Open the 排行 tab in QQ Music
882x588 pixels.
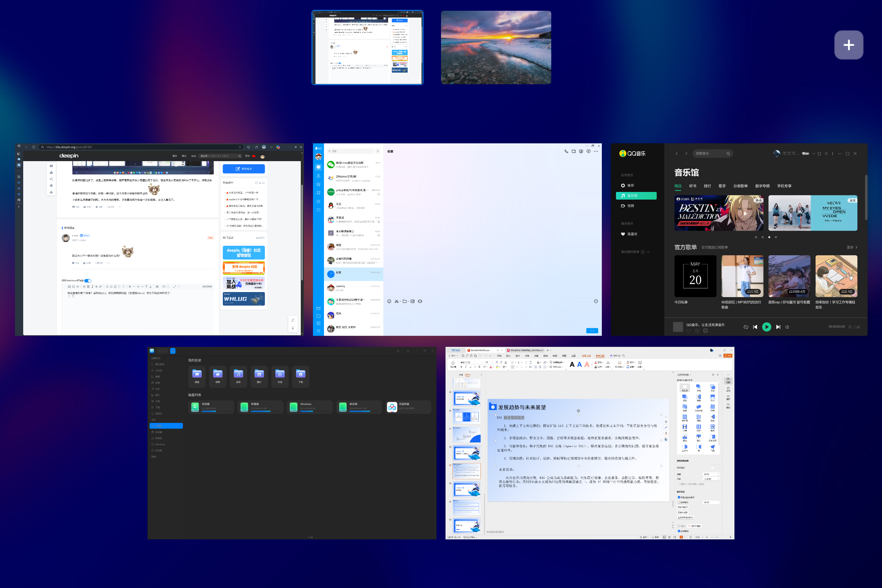[707, 186]
